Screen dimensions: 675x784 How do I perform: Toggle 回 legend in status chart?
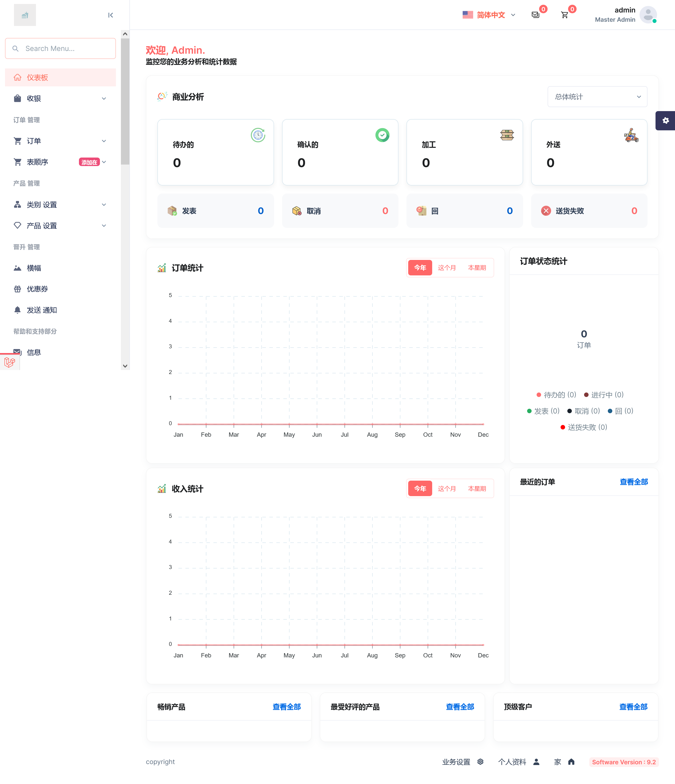tap(621, 411)
